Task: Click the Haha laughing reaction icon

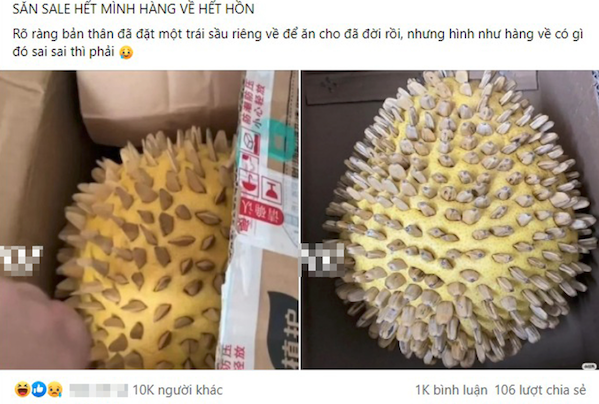Action: point(22,389)
